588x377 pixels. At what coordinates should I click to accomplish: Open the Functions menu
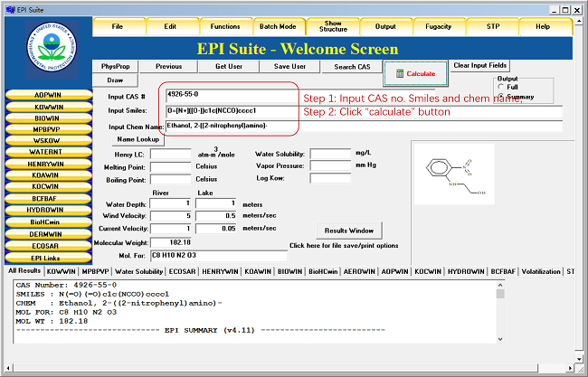tap(225, 26)
